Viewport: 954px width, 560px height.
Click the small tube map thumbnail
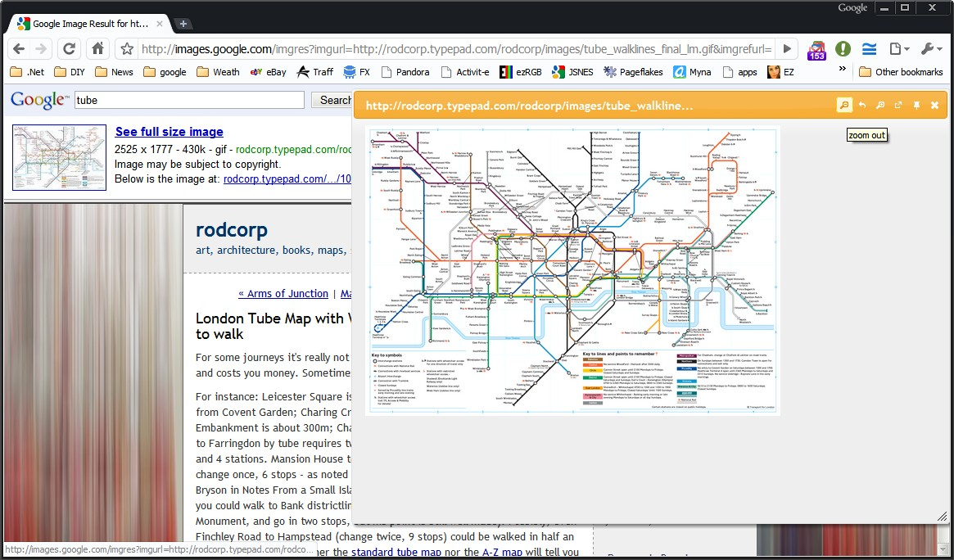tap(59, 157)
